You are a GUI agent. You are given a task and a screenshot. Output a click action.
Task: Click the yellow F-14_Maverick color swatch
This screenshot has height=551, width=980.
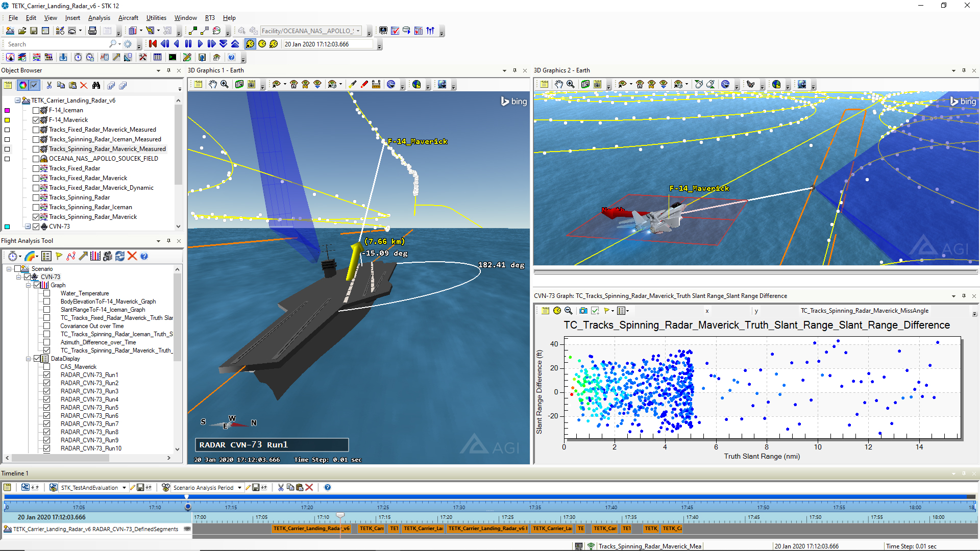[x=7, y=120]
